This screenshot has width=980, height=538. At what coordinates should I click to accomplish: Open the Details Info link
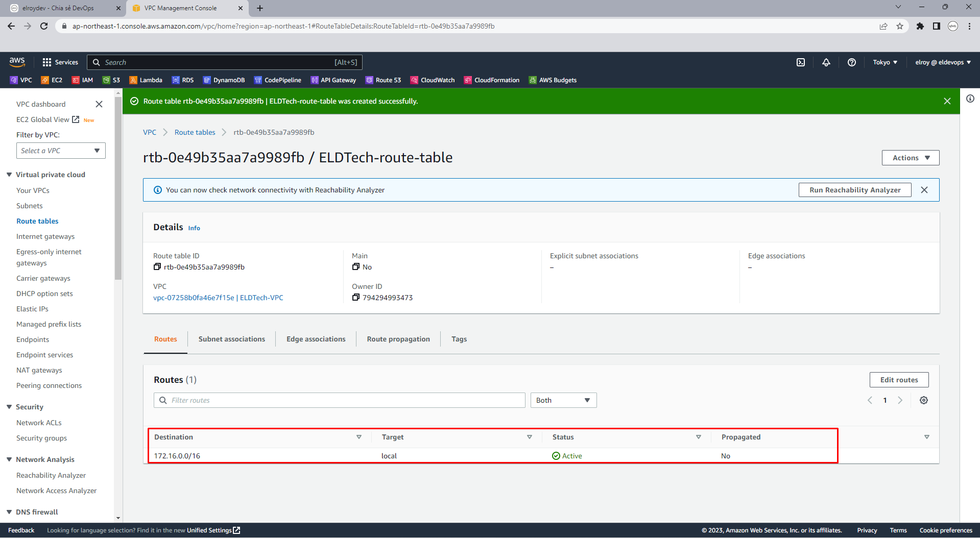194,228
